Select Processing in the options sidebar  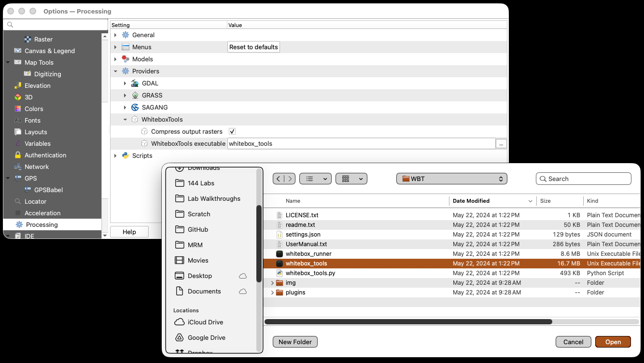coord(42,224)
